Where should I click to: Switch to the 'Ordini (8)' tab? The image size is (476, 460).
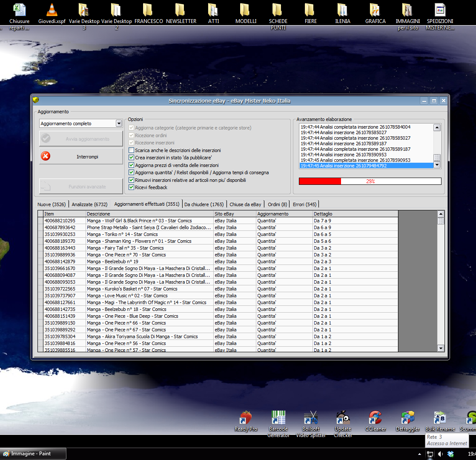tap(277, 204)
